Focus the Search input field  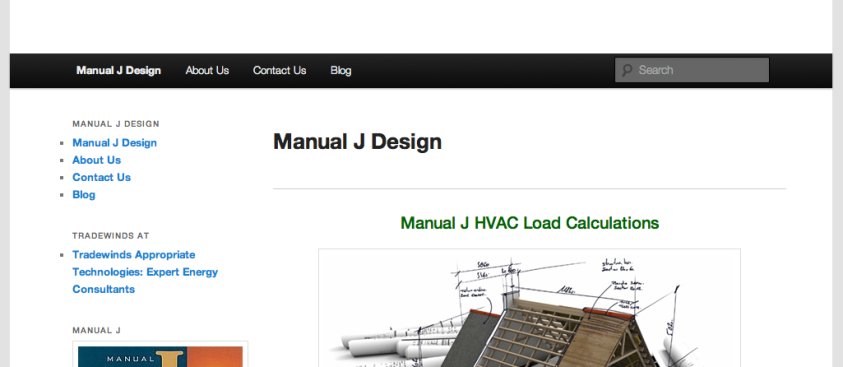(x=692, y=70)
